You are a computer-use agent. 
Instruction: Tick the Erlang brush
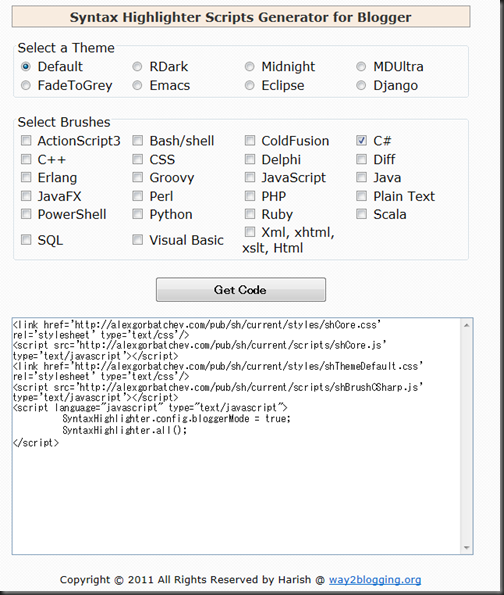[26, 177]
